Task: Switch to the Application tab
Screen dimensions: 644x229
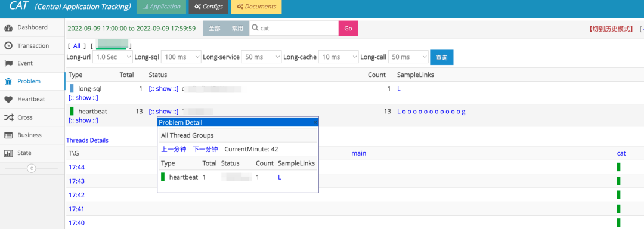Action: tap(161, 7)
